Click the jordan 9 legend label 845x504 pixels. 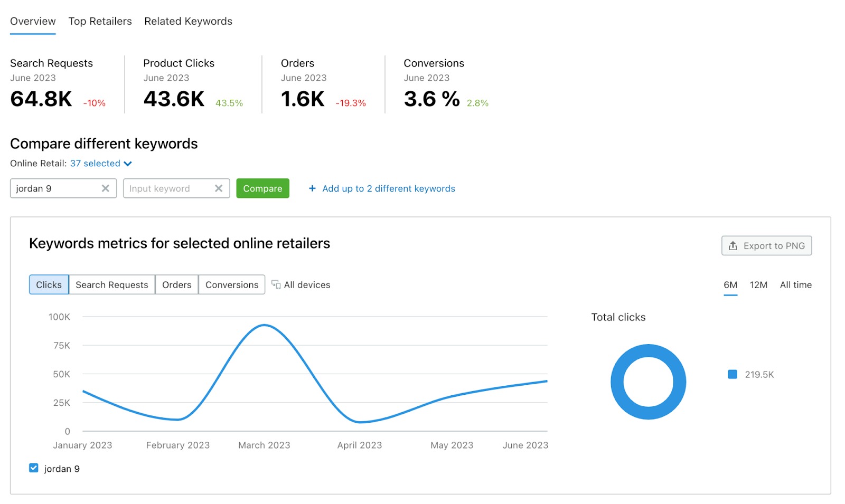coord(62,469)
